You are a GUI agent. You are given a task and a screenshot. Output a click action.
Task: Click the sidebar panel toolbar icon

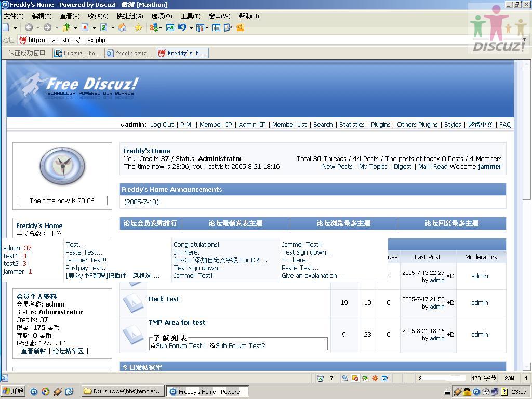pyautogui.click(x=216, y=28)
